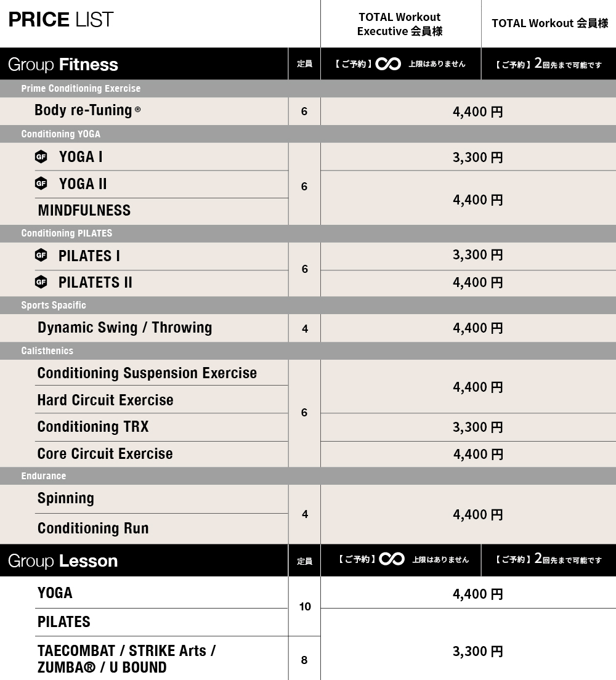Screen dimensions: 616x680
Task: Click the infinity symbol in Group Fitness header
Action: 388,64
